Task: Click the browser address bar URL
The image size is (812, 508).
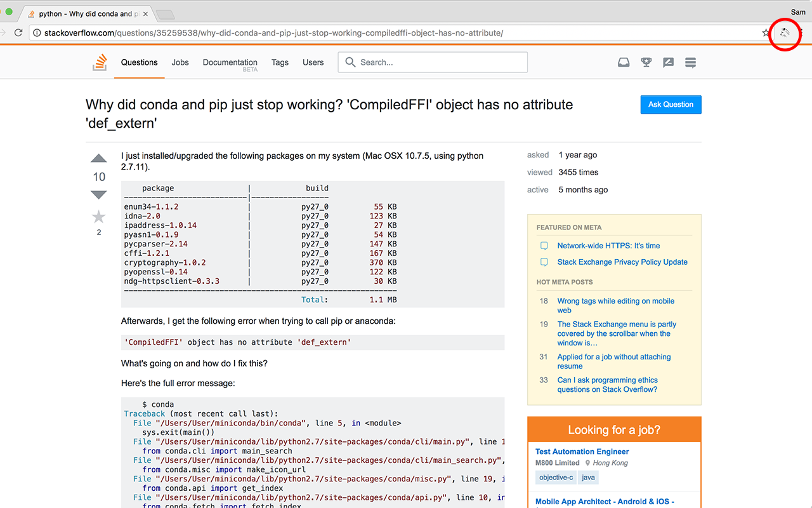Action: pos(273,33)
